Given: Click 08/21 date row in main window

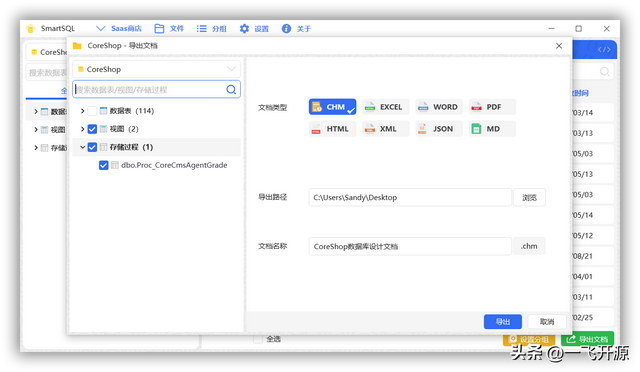Looking at the screenshot, I should tap(592, 256).
